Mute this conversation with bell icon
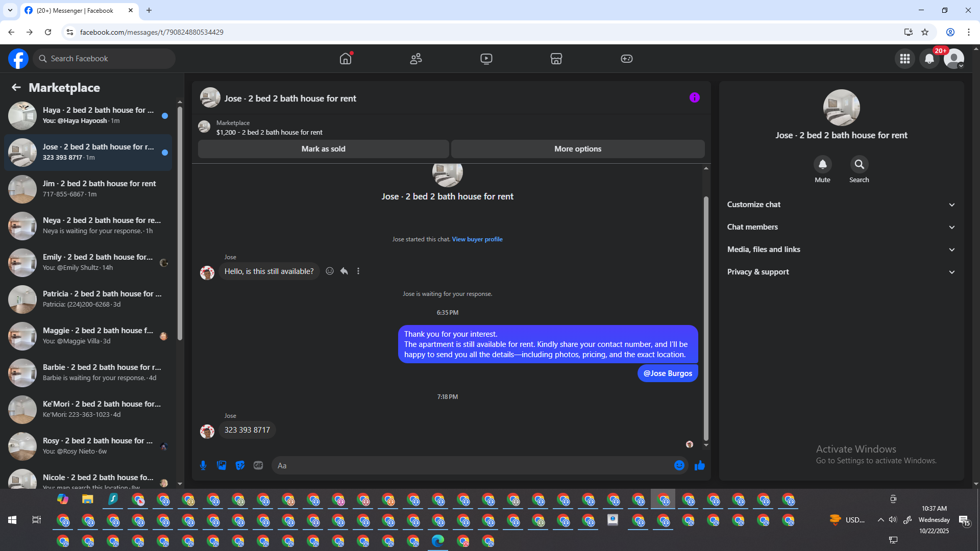The image size is (980, 551). point(822,164)
